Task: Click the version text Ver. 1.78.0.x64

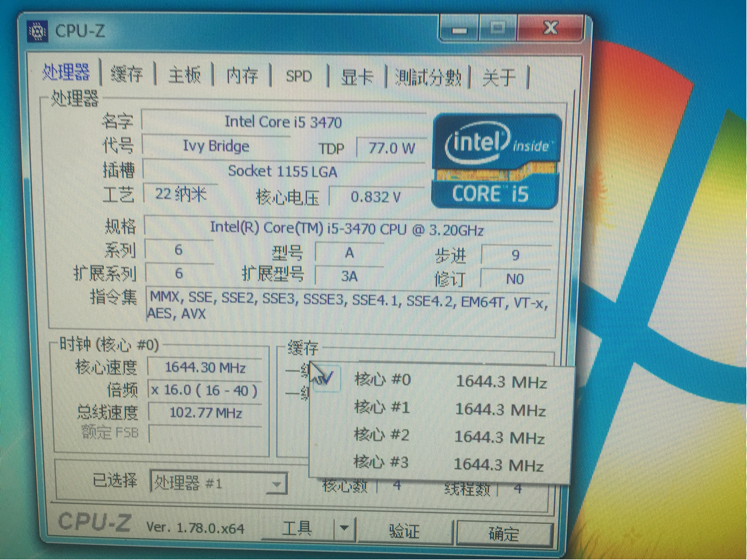Action: (195, 528)
